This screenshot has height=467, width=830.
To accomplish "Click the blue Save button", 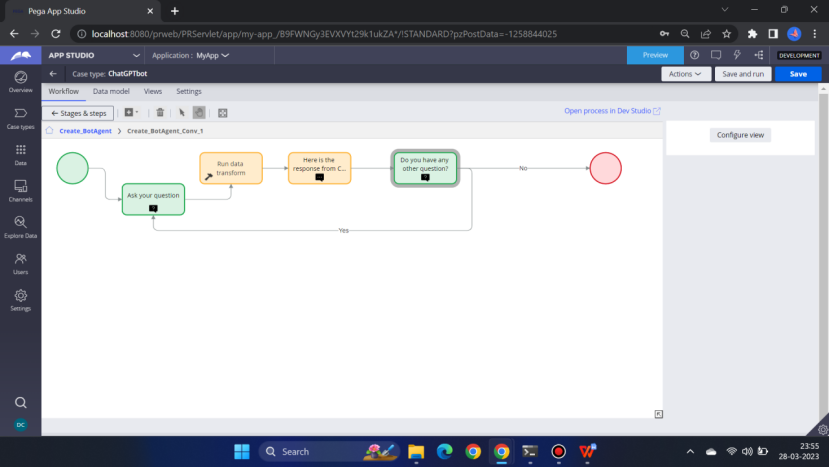I will click(x=798, y=74).
